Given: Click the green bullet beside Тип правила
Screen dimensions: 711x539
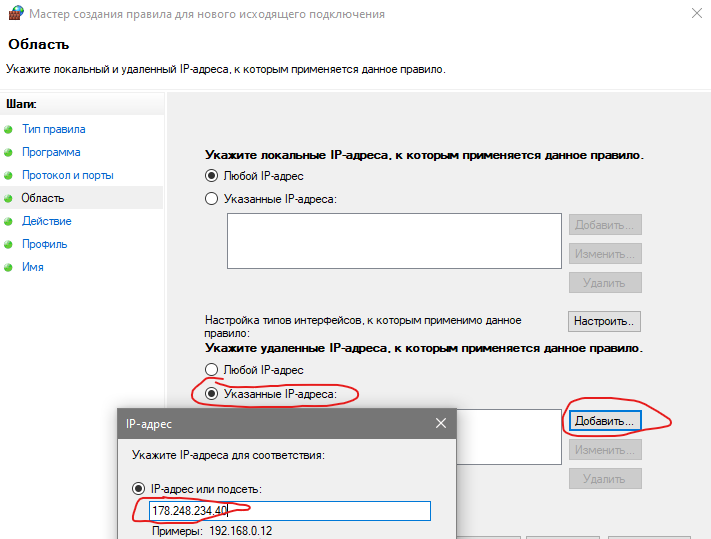Looking at the screenshot, I should coord(8,130).
